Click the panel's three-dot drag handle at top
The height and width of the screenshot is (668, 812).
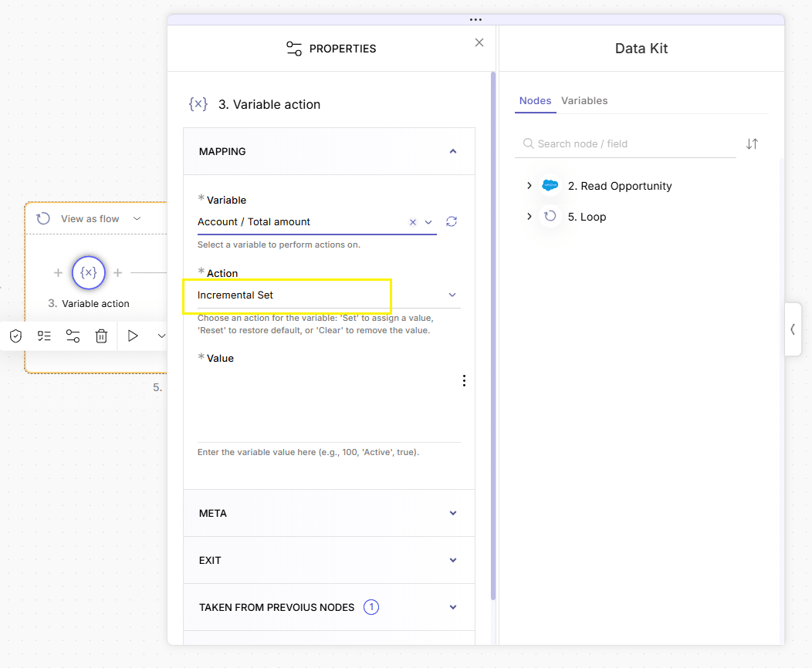click(475, 19)
